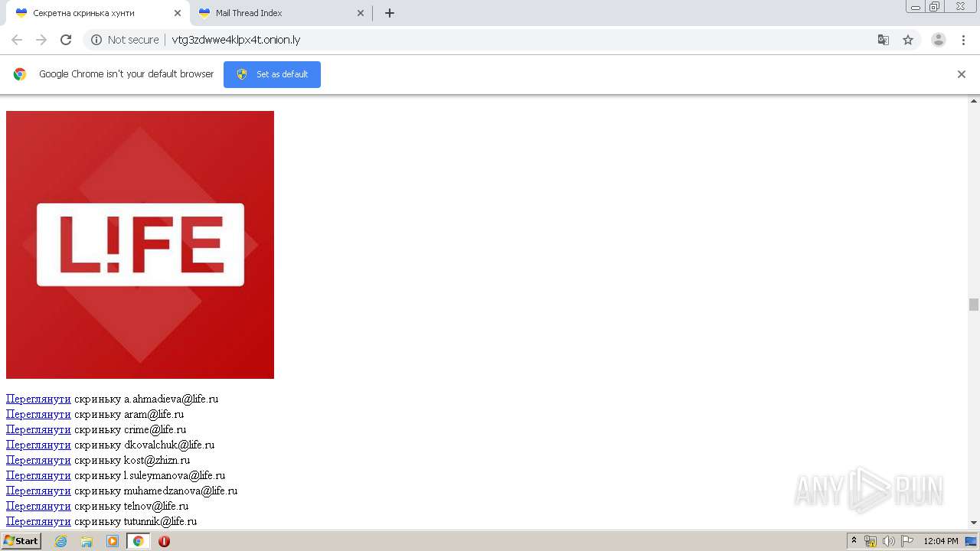980x551 pixels.
Task: Open the Windows Start button
Action: coord(21,541)
